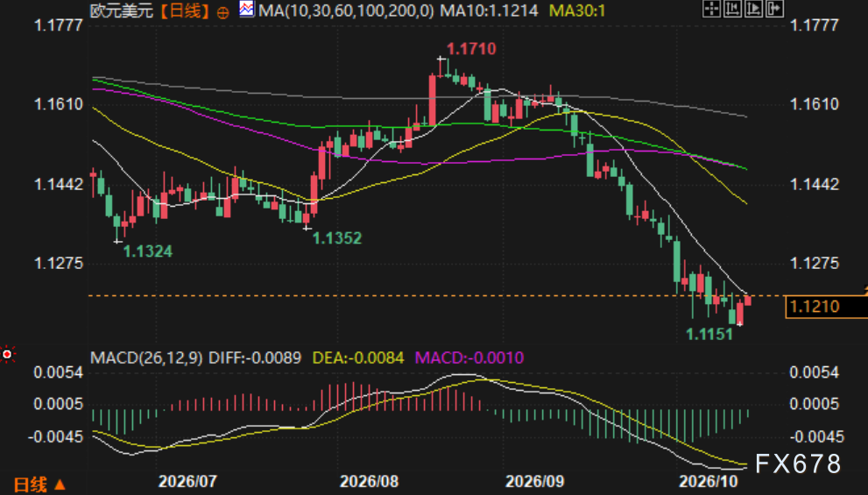The height and width of the screenshot is (495, 868).
Task: Click left axis value 1.1777
Action: [x=58, y=25]
